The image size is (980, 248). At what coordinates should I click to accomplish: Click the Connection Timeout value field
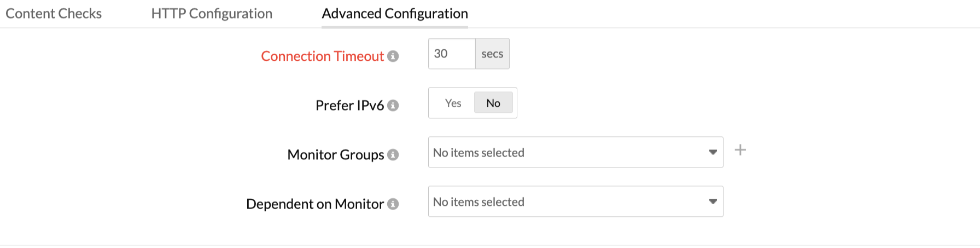[452, 54]
